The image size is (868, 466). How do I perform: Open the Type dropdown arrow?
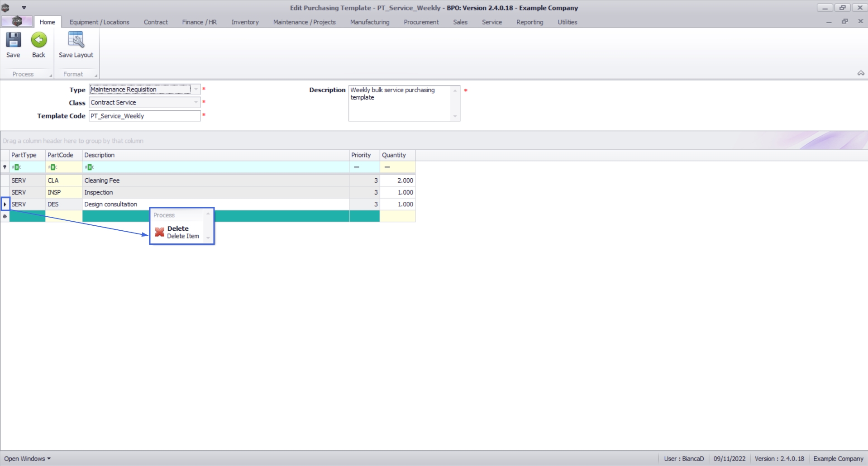pyautogui.click(x=196, y=90)
